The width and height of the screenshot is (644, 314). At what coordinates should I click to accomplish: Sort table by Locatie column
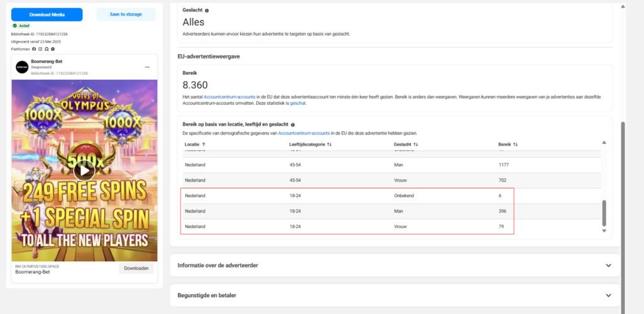click(x=195, y=144)
